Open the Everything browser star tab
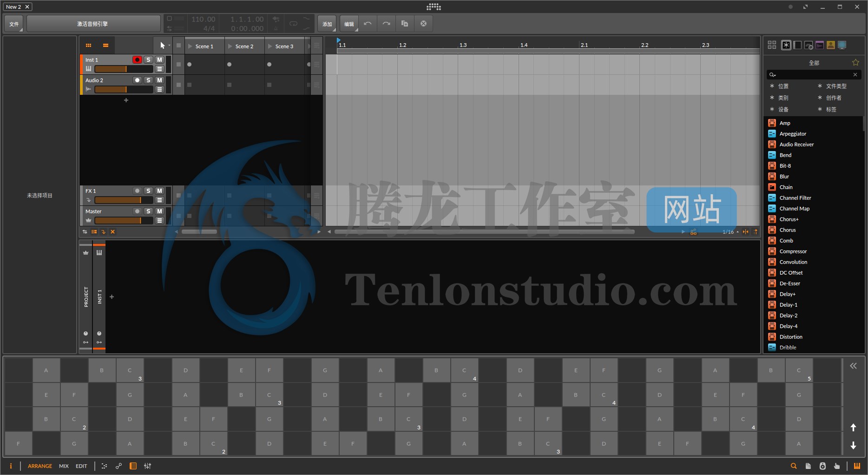Image resolution: width=868 pixels, height=475 pixels. [x=786, y=45]
